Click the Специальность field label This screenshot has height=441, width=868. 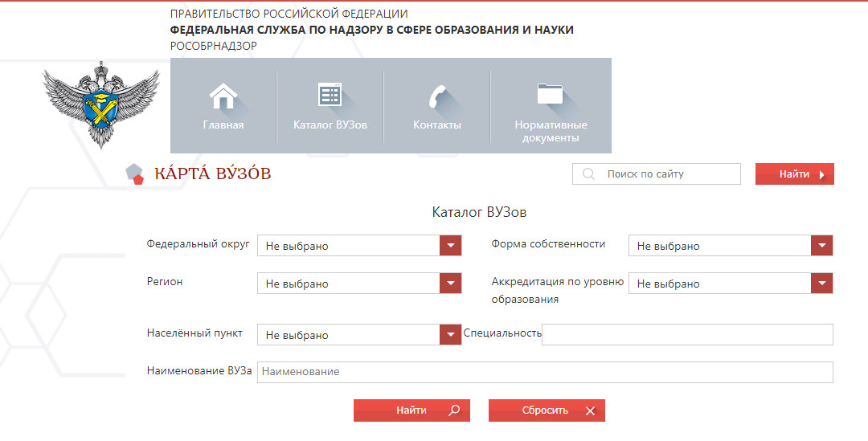coord(502,333)
